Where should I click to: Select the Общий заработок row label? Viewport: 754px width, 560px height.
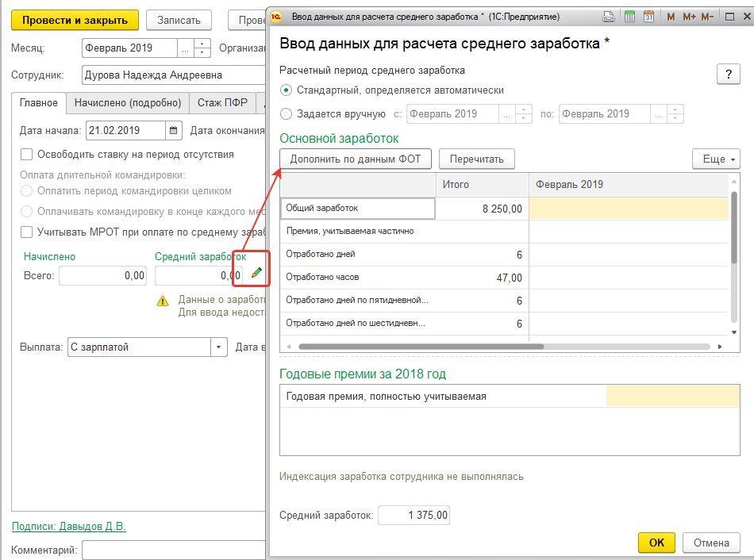pos(358,208)
